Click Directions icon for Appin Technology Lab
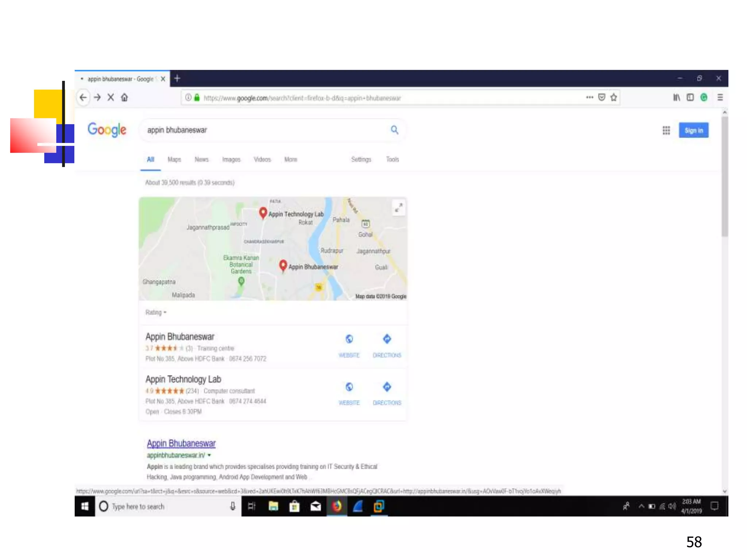747x560 pixels. (x=387, y=387)
